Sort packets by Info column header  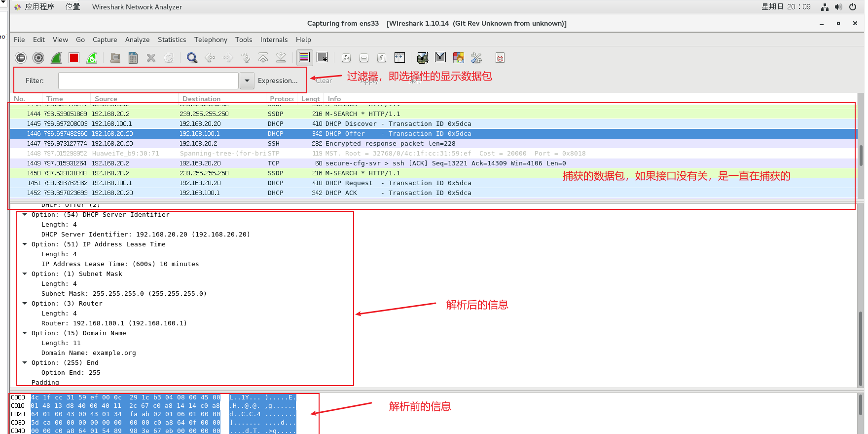pos(589,99)
